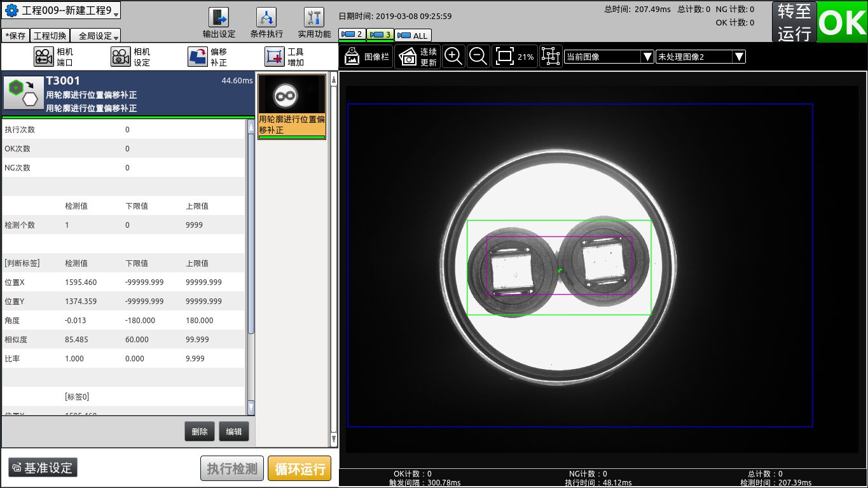Open the project gear settings icon
This screenshot has height=488, width=868.
[11, 11]
